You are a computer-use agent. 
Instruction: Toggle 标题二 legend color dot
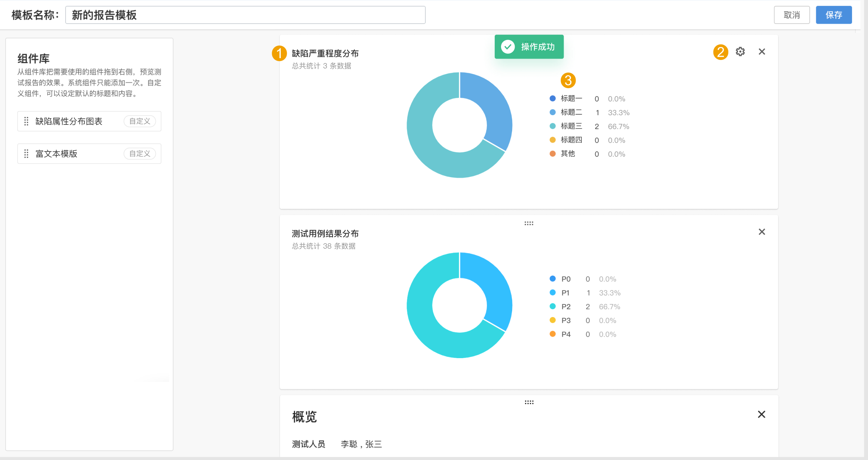pyautogui.click(x=552, y=112)
